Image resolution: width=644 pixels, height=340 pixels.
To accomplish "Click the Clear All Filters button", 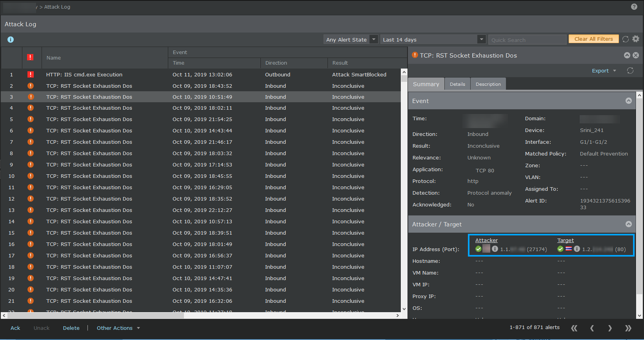I will (x=594, y=39).
